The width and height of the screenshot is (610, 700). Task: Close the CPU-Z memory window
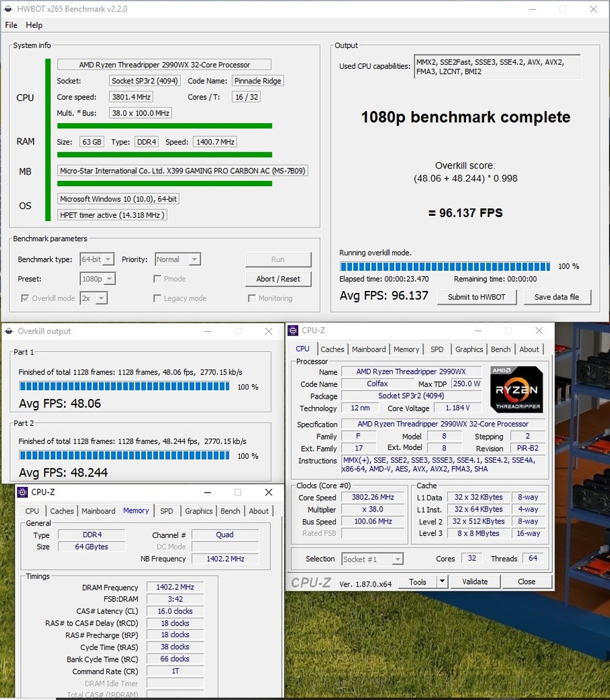[268, 492]
